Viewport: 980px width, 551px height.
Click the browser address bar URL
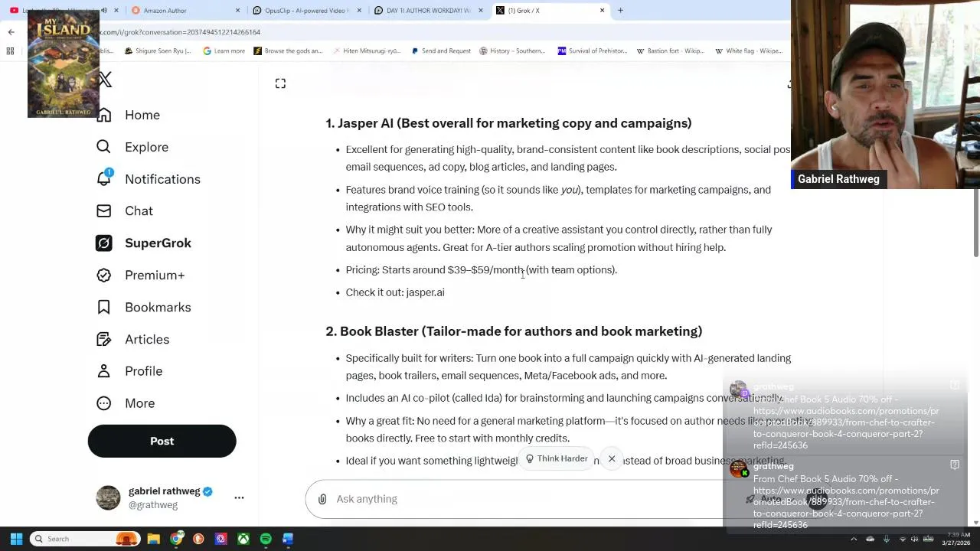(x=181, y=32)
